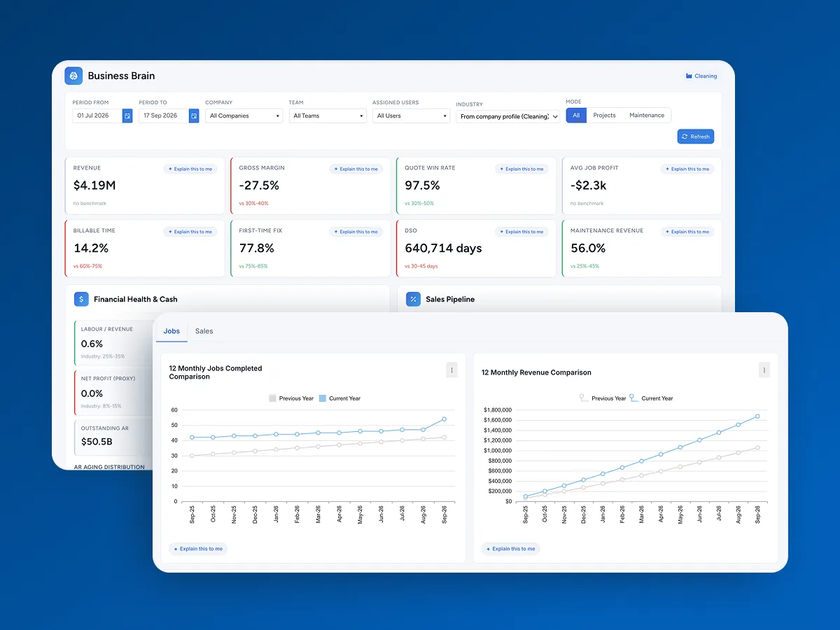Click the 14.2% billable time value
The image size is (840, 630).
[91, 248]
